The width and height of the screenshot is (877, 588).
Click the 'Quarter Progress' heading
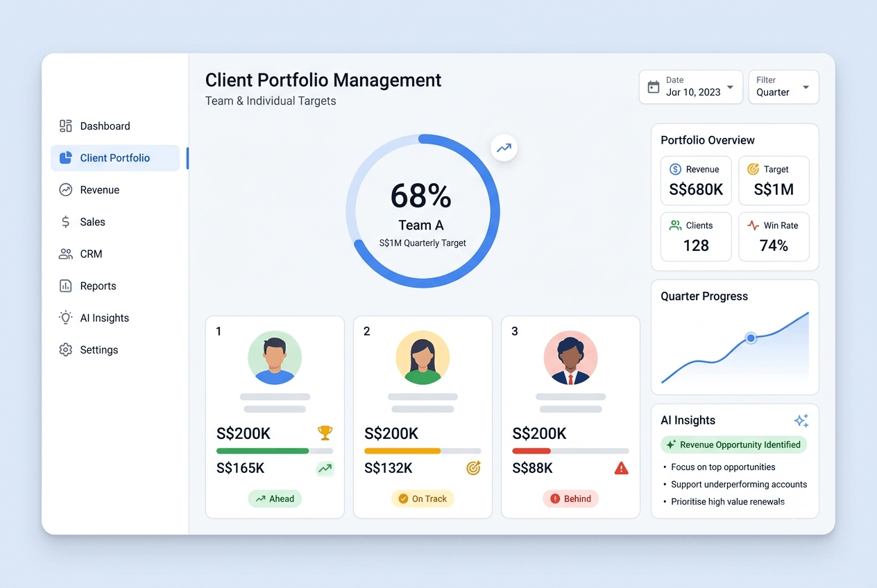click(x=704, y=296)
